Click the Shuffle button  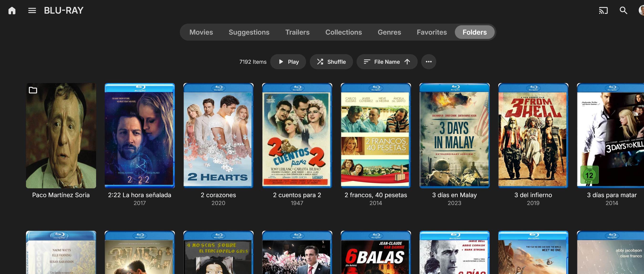tap(331, 62)
